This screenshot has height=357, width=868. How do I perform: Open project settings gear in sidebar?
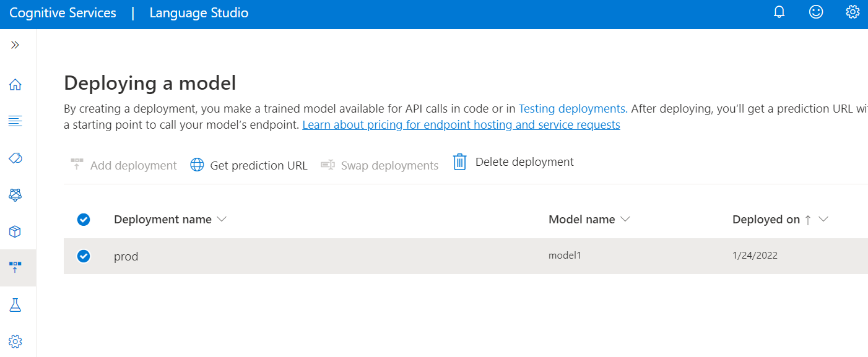coord(15,341)
